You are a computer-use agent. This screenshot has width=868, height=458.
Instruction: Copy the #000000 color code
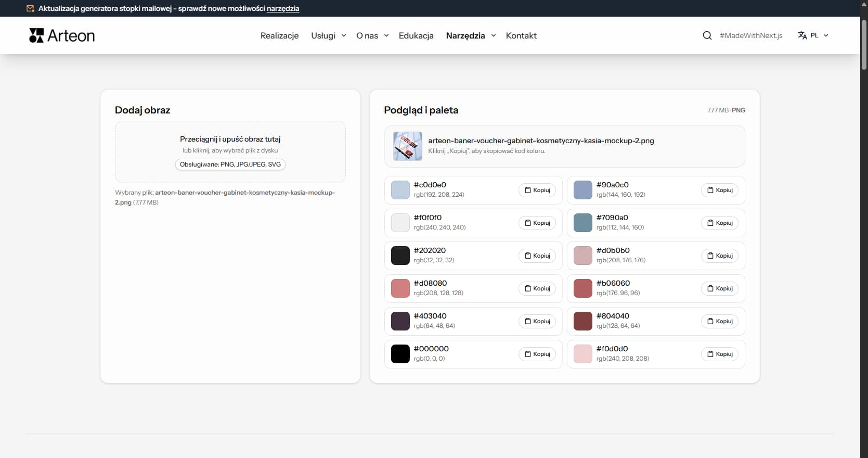point(537,354)
